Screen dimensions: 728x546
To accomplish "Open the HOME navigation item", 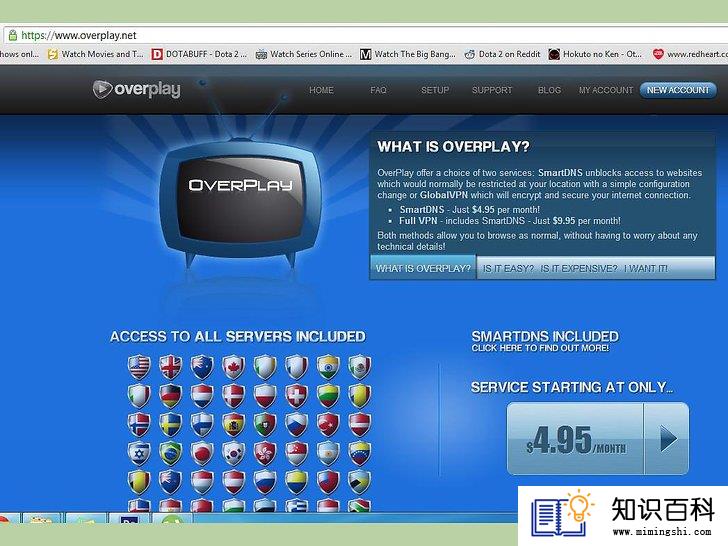I will click(x=321, y=90).
